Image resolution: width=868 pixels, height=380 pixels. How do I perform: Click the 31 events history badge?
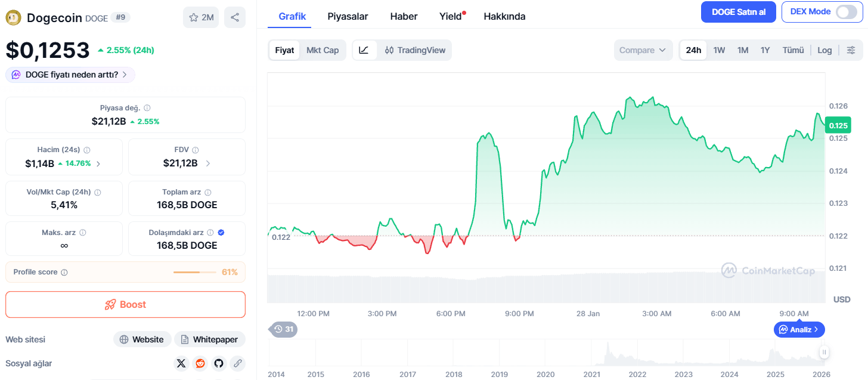(284, 329)
